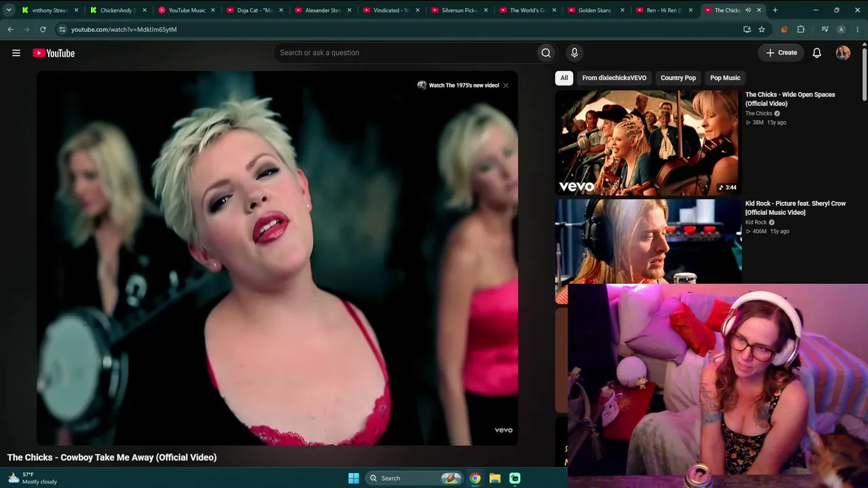Screen dimensions: 868x488
Task: Switch to the ChickenAndy tab
Action: (119, 10)
